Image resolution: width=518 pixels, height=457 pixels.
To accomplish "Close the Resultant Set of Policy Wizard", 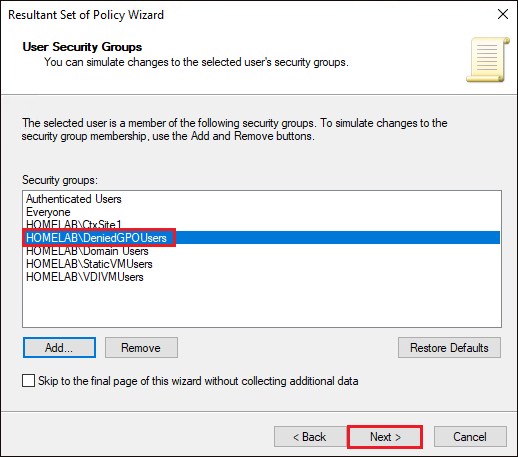I will [x=503, y=14].
